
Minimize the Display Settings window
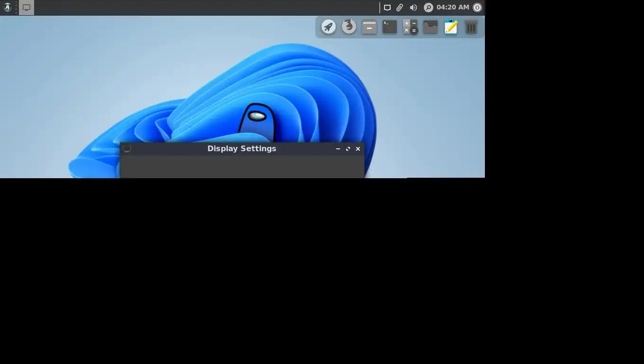338,149
